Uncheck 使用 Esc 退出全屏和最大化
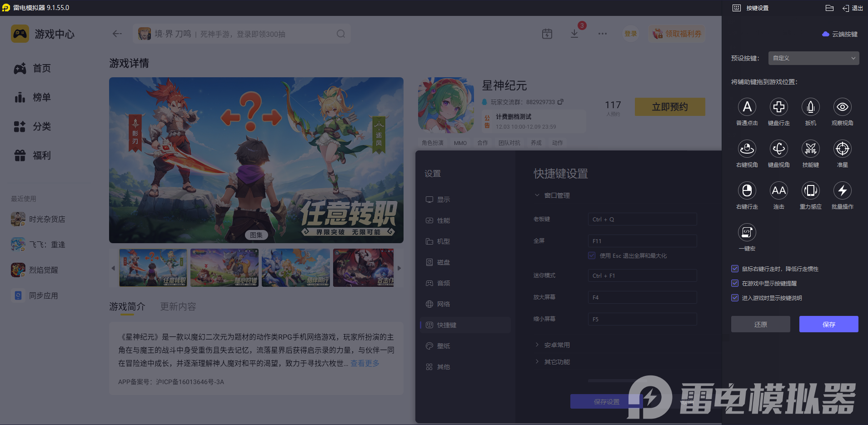This screenshot has height=425, width=868. [x=592, y=255]
